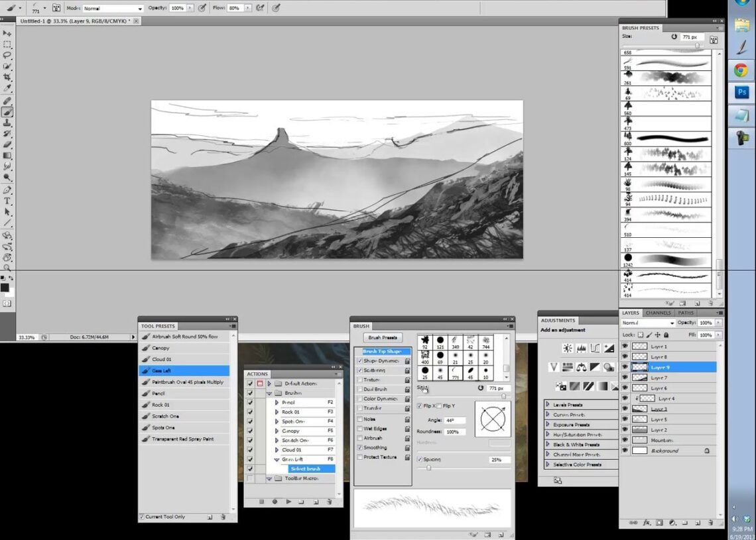The width and height of the screenshot is (756, 540).
Task: Switch to the Channels tab
Action: tap(658, 313)
